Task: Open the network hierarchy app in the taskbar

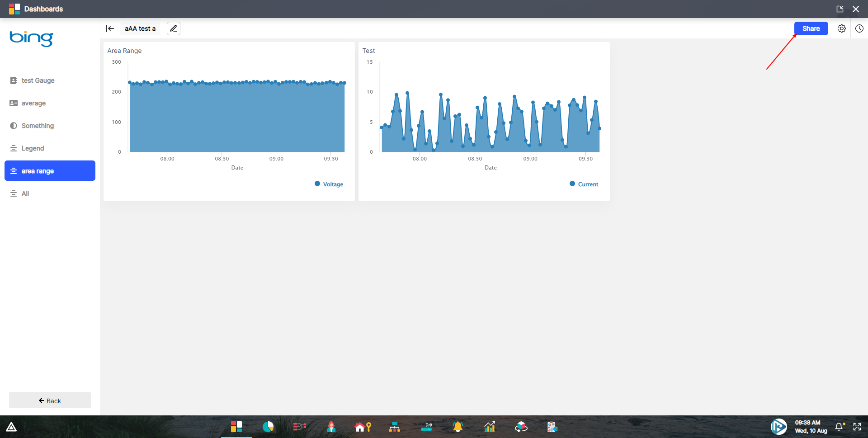Action: [x=394, y=426]
